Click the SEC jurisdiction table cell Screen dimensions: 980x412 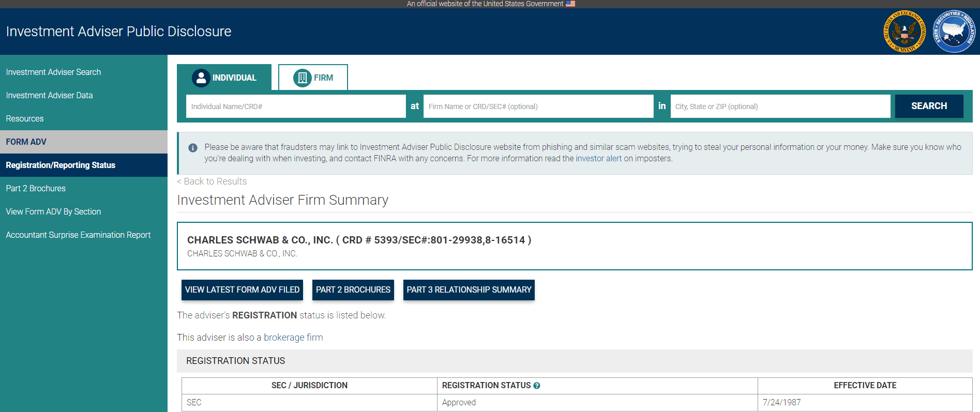(x=309, y=403)
